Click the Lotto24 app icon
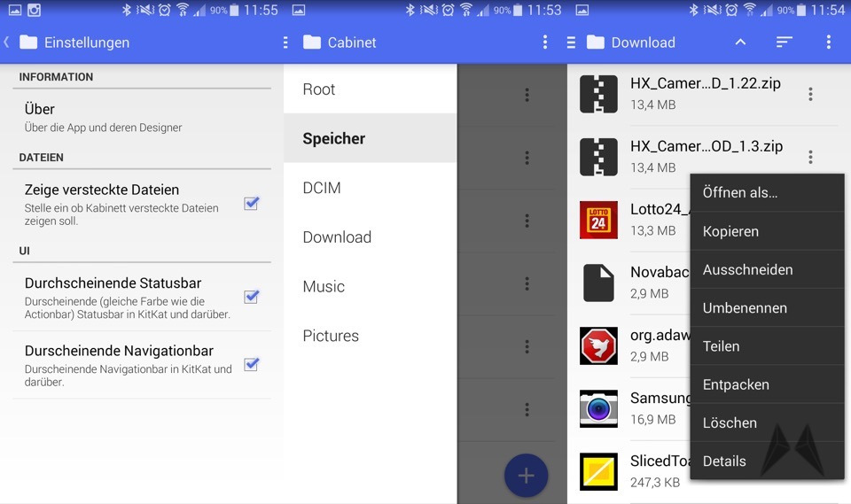Screen dimensions: 851x504 click(598, 220)
